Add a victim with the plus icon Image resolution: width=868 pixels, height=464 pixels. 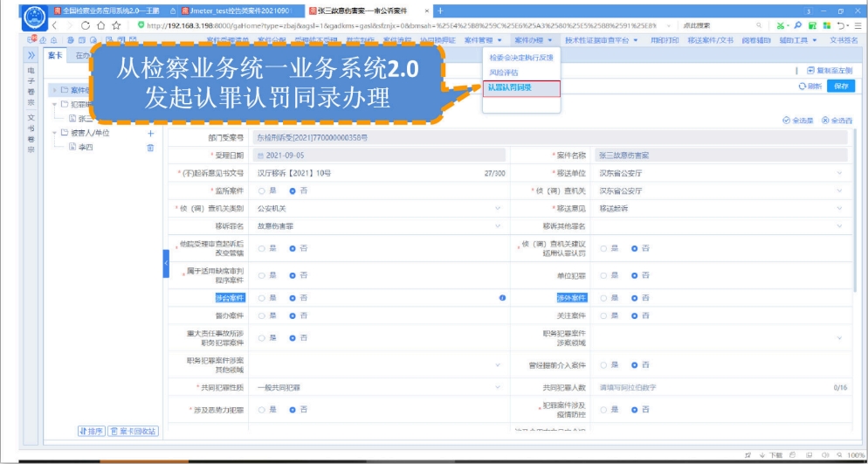[150, 133]
